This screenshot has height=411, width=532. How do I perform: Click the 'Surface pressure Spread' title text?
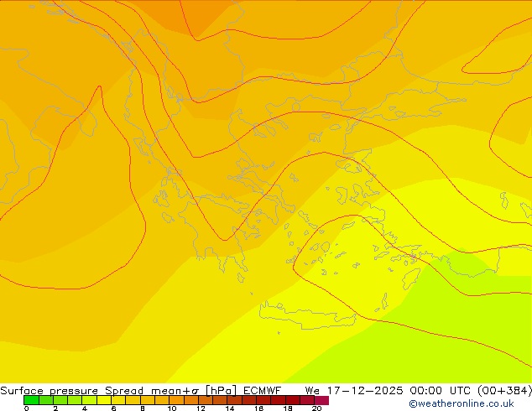point(71,391)
